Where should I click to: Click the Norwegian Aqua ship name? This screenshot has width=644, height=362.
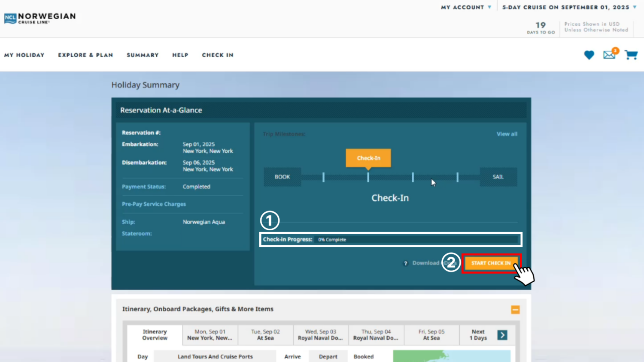point(204,222)
